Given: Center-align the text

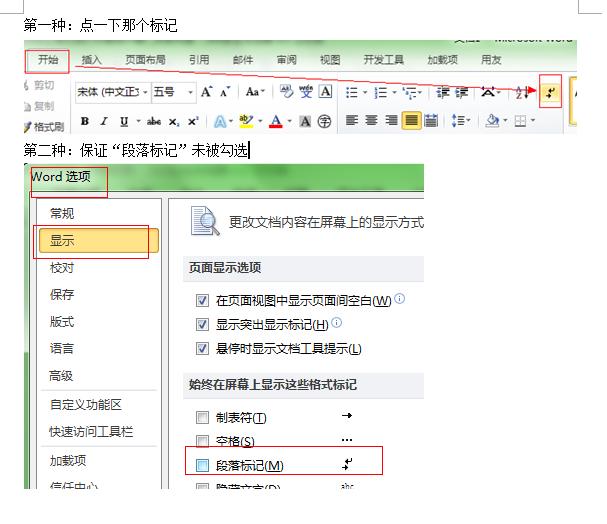Looking at the screenshot, I should pyautogui.click(x=371, y=121).
